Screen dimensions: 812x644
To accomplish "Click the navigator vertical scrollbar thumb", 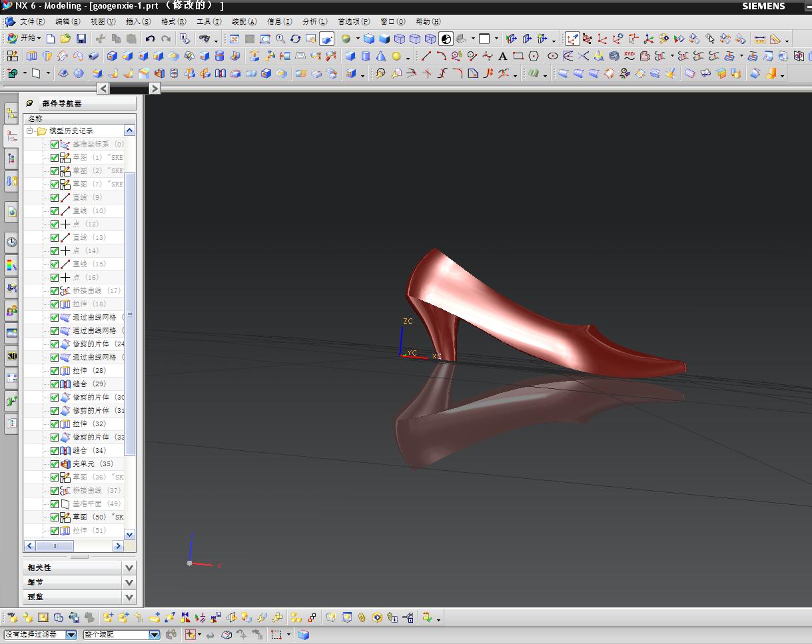I will point(130,313).
